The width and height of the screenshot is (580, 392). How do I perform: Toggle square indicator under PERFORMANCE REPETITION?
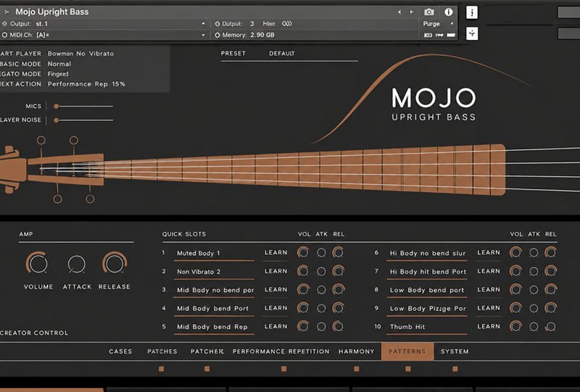pyautogui.click(x=283, y=369)
